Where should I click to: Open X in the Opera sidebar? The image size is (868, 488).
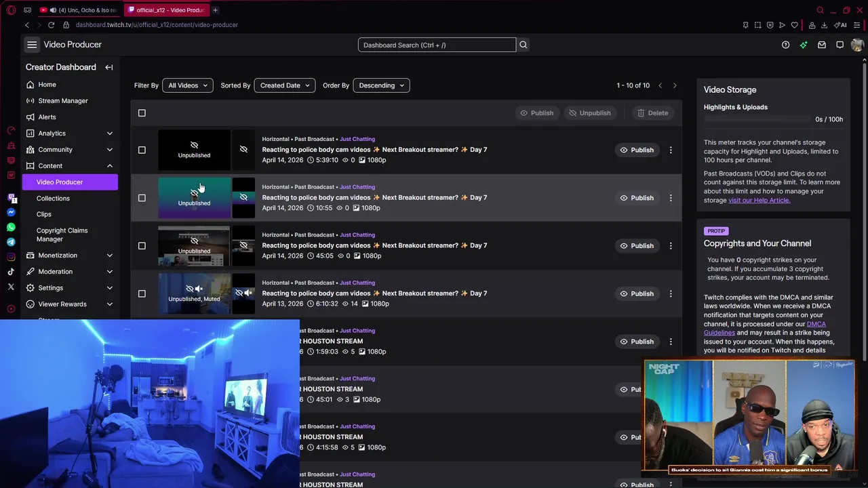[x=11, y=287]
